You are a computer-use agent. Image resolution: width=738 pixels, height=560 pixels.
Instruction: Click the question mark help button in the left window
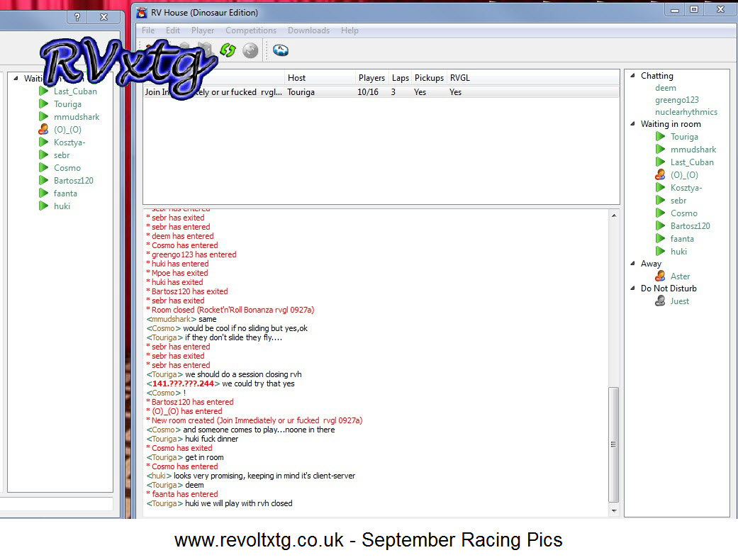(77, 17)
